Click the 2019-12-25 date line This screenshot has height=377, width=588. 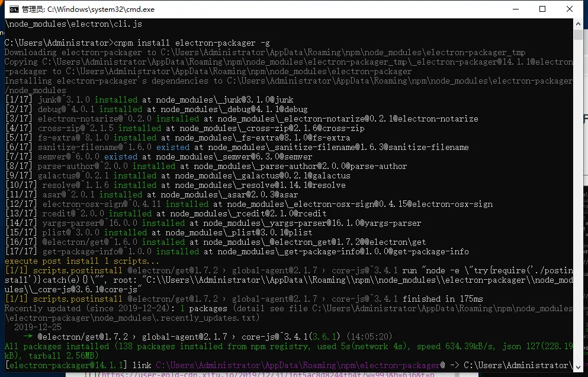click(38, 327)
